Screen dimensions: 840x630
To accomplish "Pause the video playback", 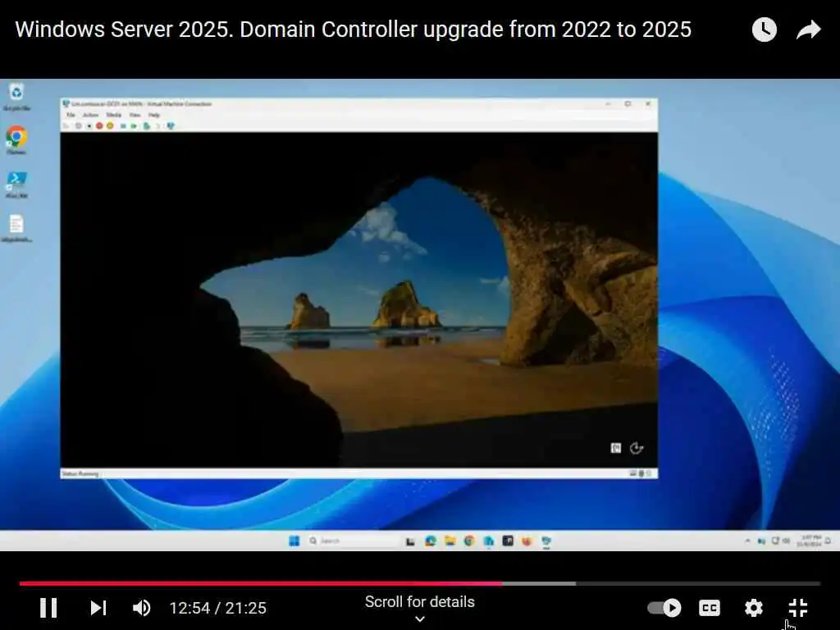I will (x=48, y=608).
